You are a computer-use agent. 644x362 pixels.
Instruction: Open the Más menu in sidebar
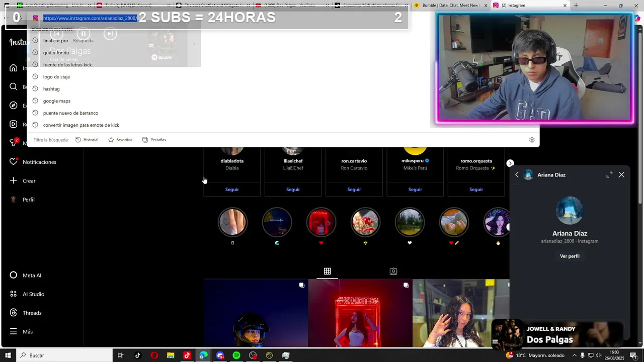point(22,332)
